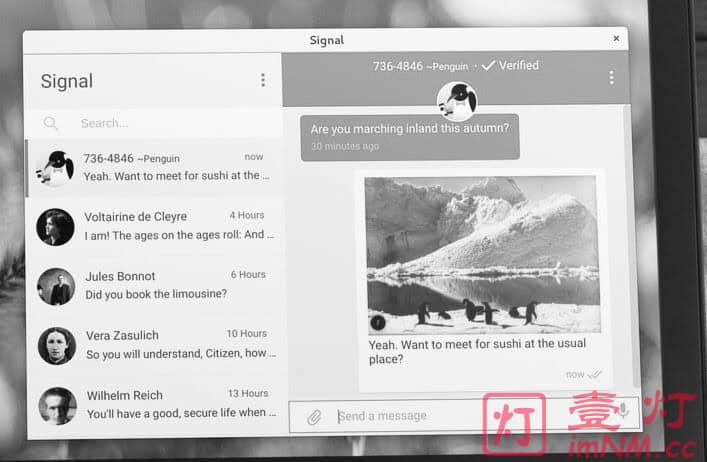The height and width of the screenshot is (462, 707).
Task: Click the "6 Hours" timestamp
Action: tap(248, 274)
